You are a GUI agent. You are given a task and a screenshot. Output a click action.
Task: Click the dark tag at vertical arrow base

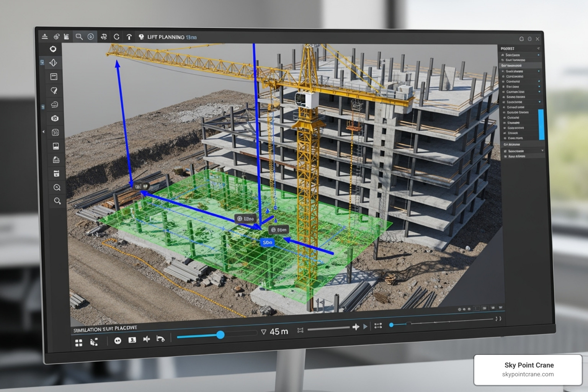(140, 186)
